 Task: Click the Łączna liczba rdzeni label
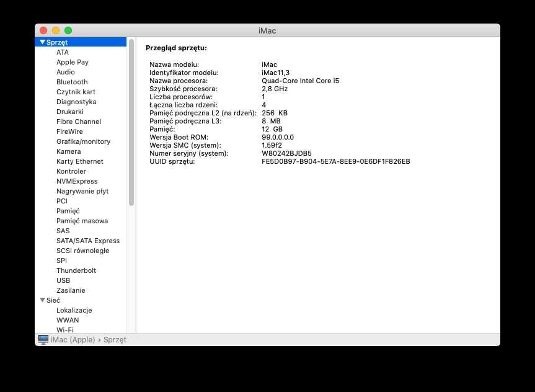tap(183, 105)
